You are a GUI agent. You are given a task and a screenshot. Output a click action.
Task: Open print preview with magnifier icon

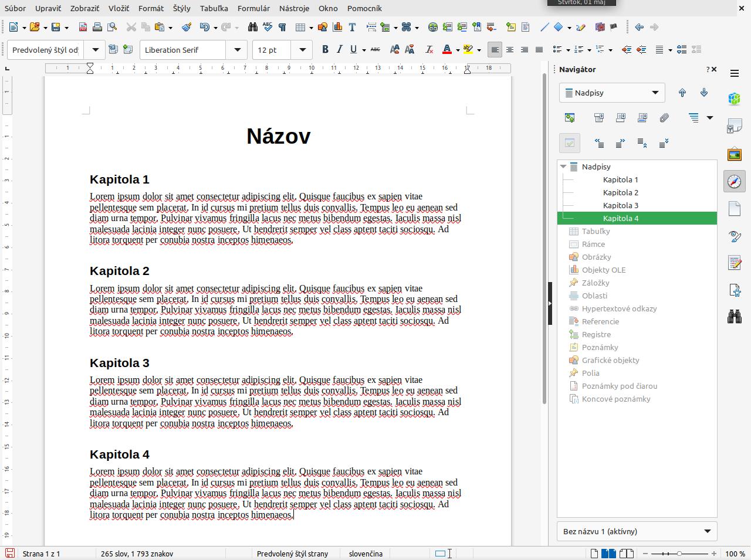[x=112, y=27]
